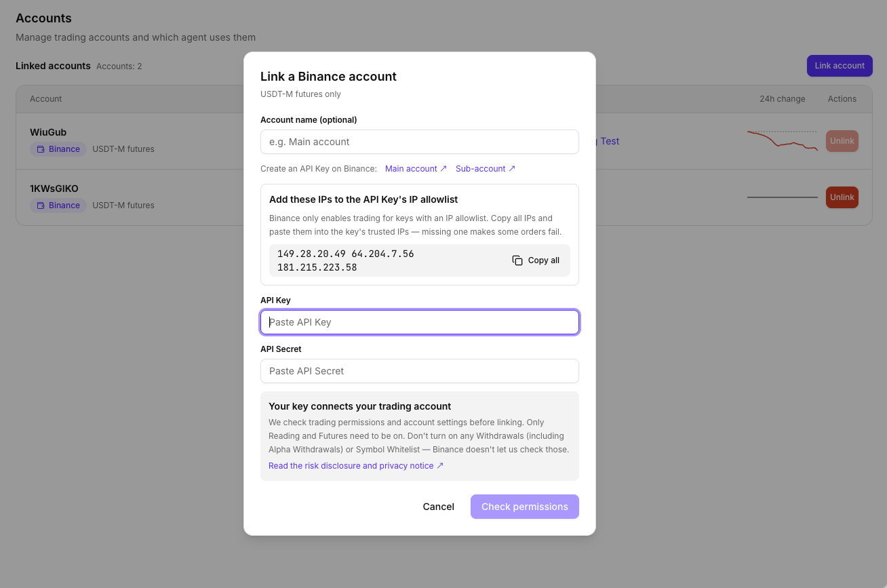The image size is (887, 588).
Task: Click the Account name (optional) label
Action: [x=309, y=120]
